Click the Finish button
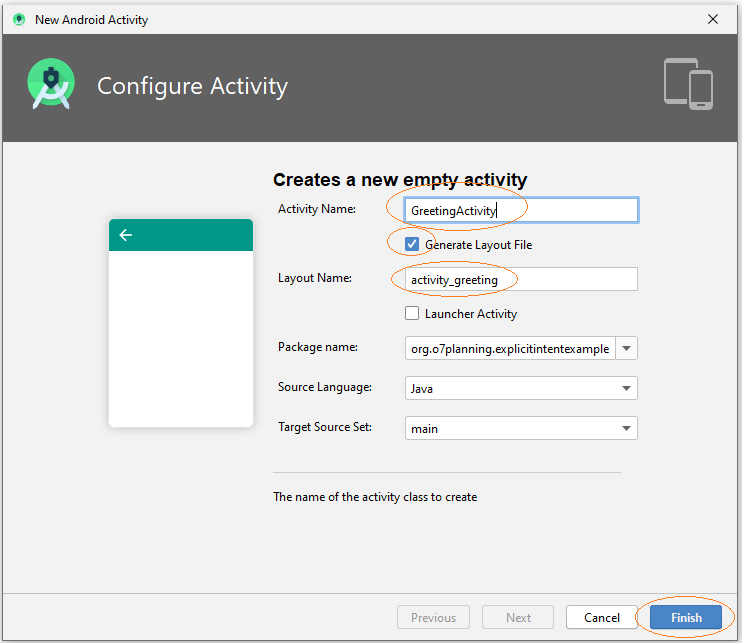 (x=686, y=617)
